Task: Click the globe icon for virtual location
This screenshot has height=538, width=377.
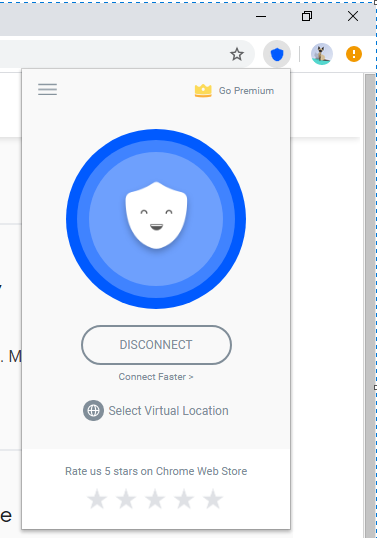Action: click(x=93, y=410)
